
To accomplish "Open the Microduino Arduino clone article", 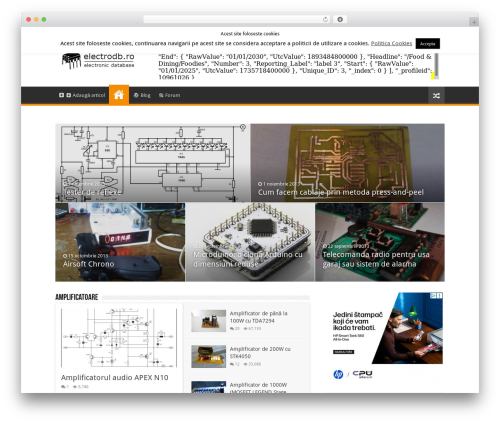I will point(248,259).
